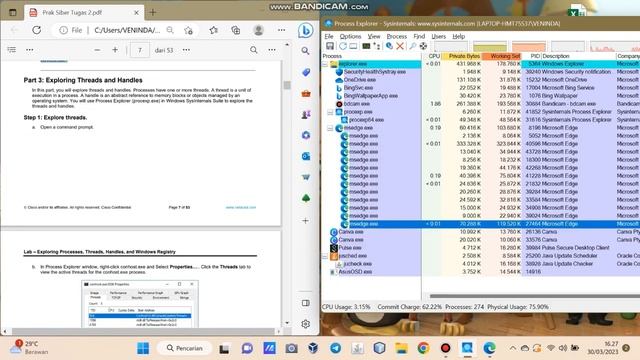640x360 pixels.
Task: Click plus icon to customize Edge sidebar
Action: pos(305,221)
